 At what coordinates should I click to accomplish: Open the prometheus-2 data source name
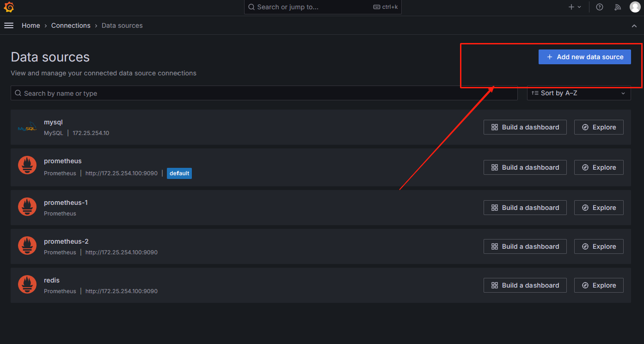click(66, 241)
